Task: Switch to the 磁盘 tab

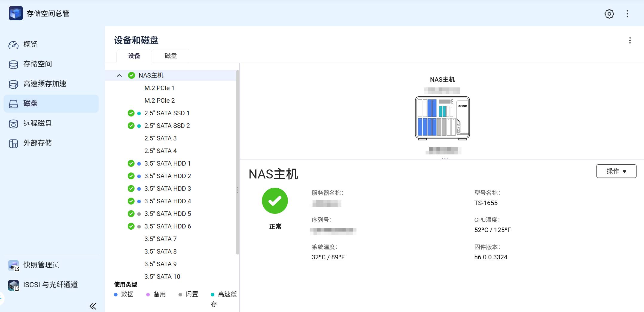Action: click(171, 56)
